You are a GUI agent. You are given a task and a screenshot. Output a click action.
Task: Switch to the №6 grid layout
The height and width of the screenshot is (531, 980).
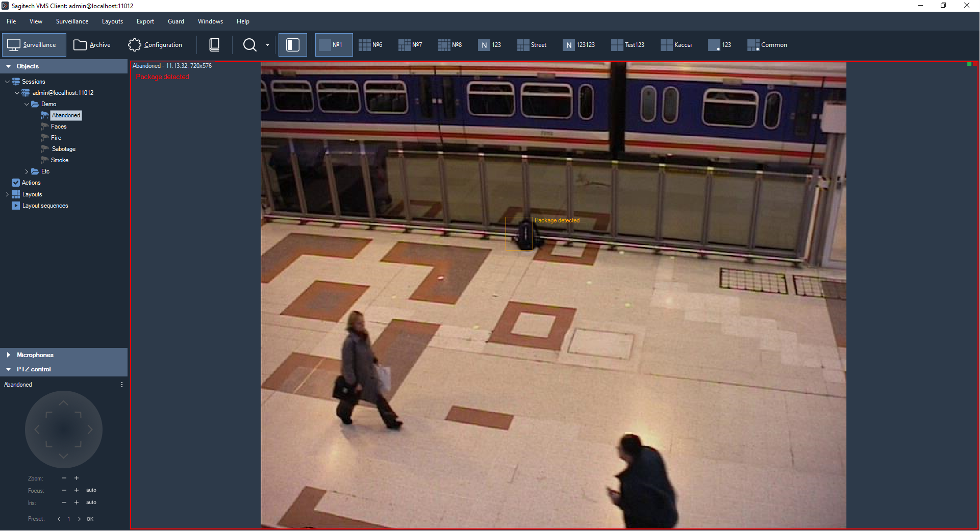pos(370,45)
